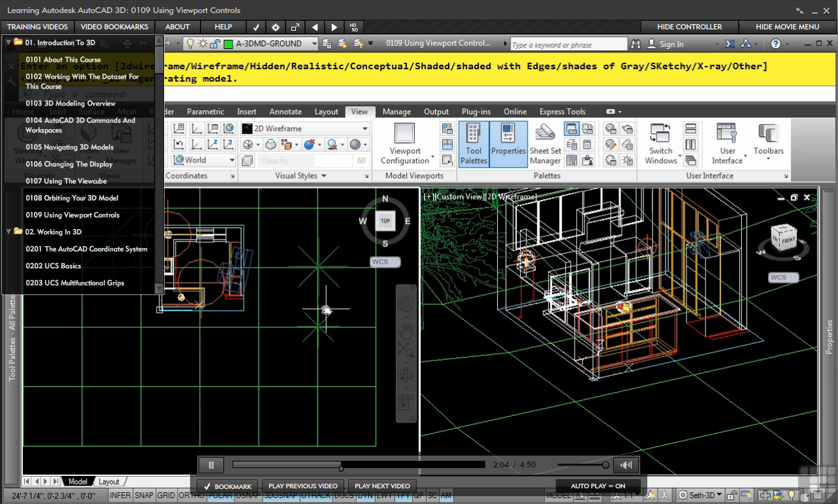Open the 2D Wireframe visual style dropdown
Image resolution: width=838 pixels, height=504 pixels.
[305, 129]
